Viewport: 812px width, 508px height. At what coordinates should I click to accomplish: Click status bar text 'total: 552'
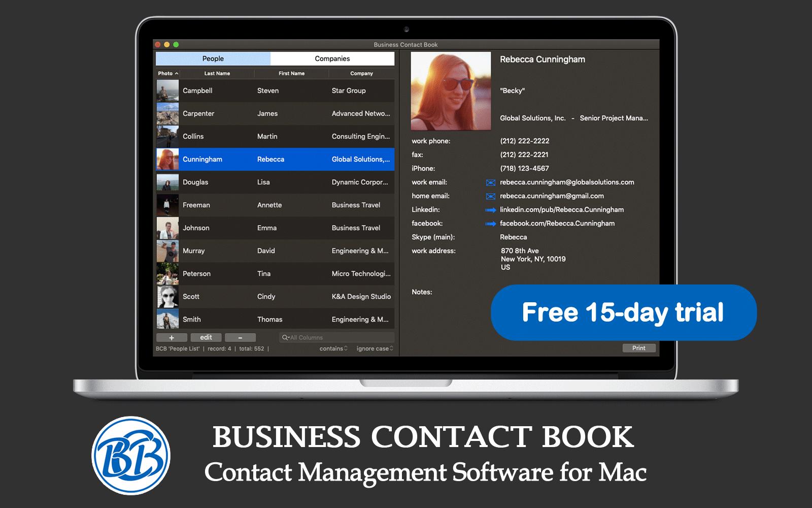pos(252,348)
